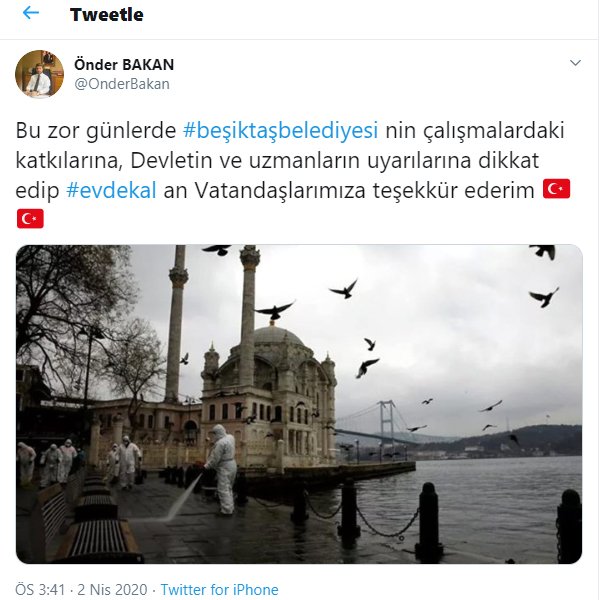The image size is (600, 600).
Task: Go back using the blue arrow
Action: point(31,13)
